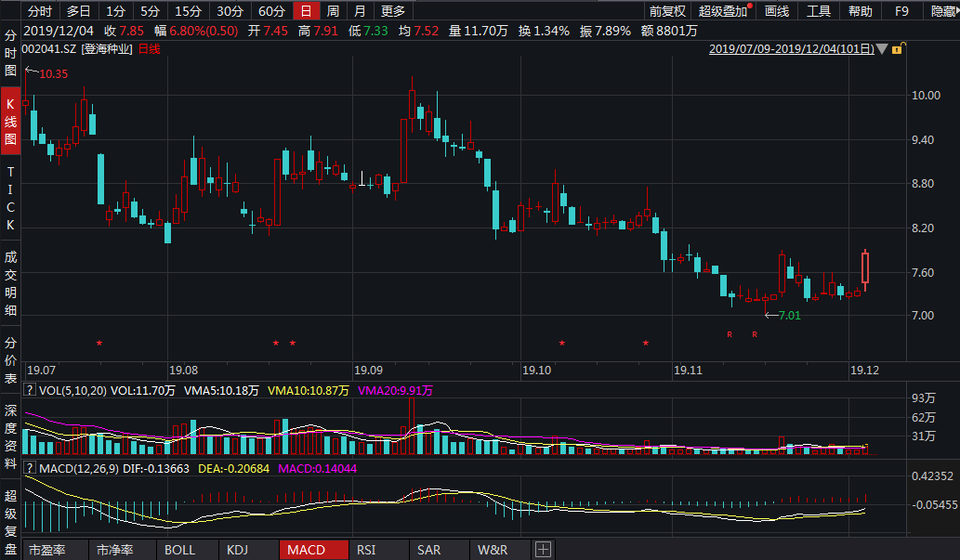The image size is (960, 560).
Task: Switch to 周 weekly period tab
Action: coord(333,11)
